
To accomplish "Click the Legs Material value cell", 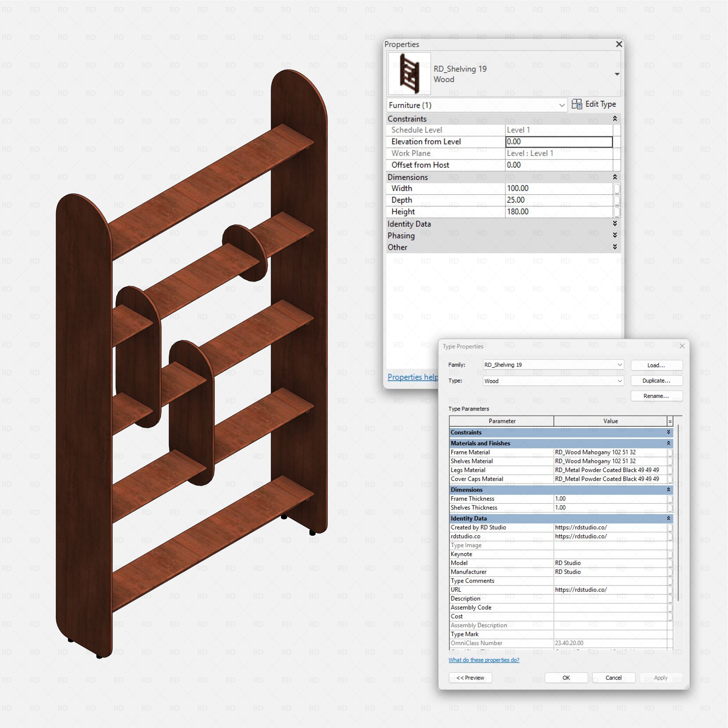I will pos(610,470).
